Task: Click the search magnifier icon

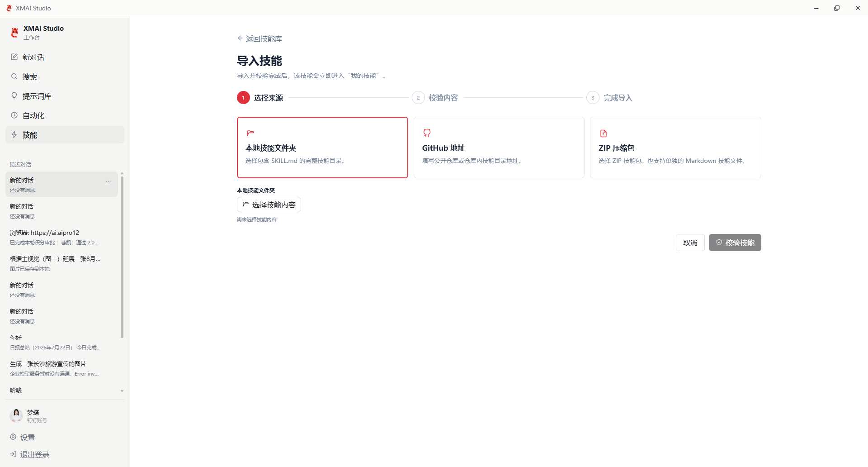Action: pyautogui.click(x=14, y=76)
